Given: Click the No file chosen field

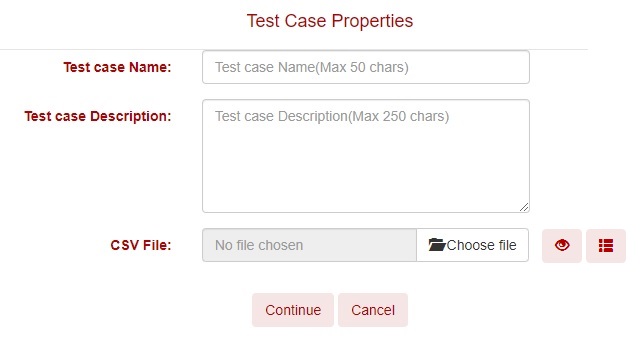Looking at the screenshot, I should tap(309, 245).
